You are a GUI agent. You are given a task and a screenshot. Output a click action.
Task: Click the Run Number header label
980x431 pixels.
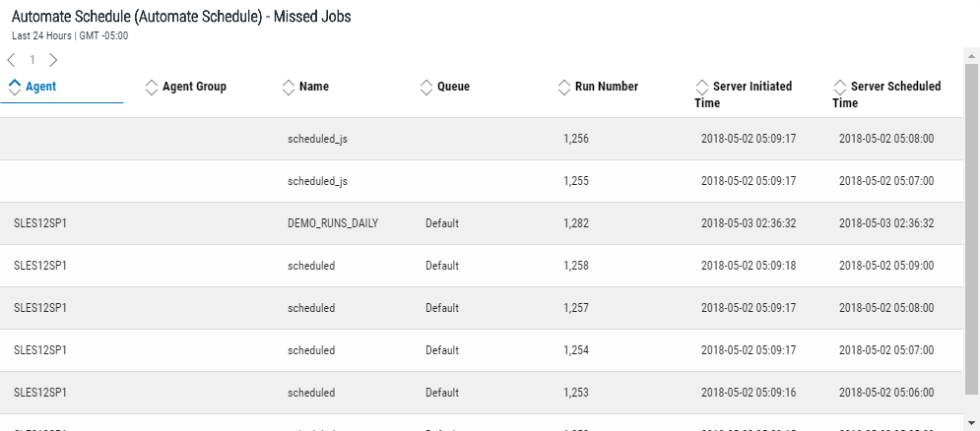606,87
